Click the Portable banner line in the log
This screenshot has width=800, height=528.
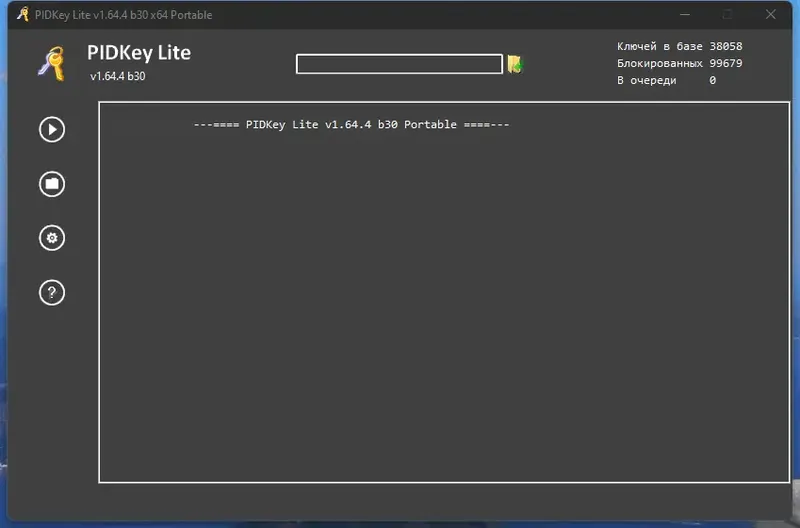[x=351, y=124]
